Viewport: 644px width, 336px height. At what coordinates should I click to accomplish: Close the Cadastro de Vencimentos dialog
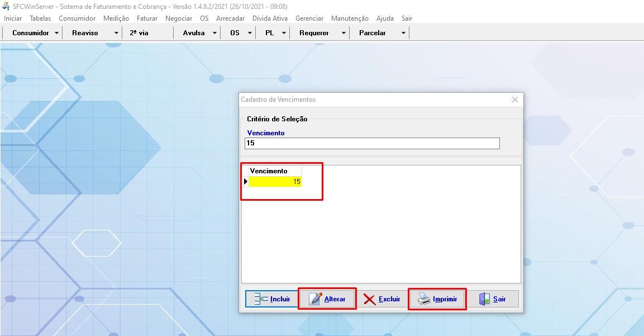(x=515, y=100)
